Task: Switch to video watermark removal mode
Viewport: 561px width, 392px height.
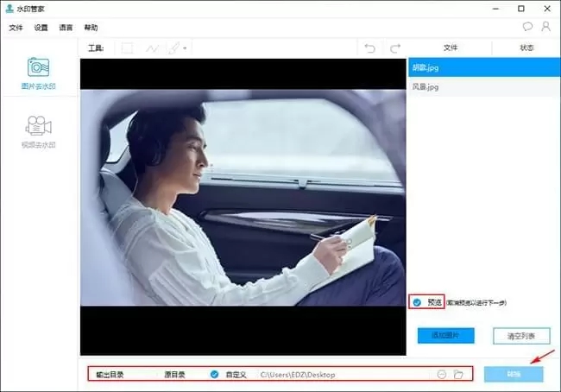Action: [x=38, y=132]
